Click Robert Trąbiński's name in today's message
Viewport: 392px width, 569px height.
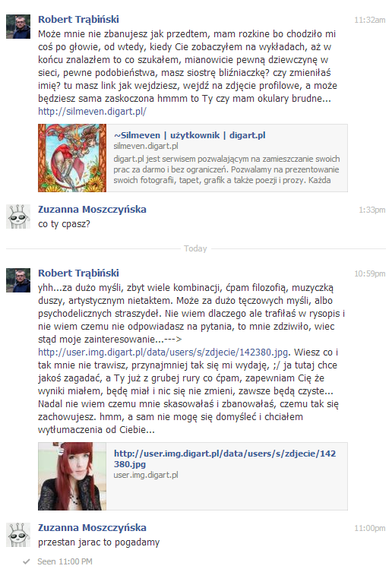pyautogui.click(x=78, y=273)
